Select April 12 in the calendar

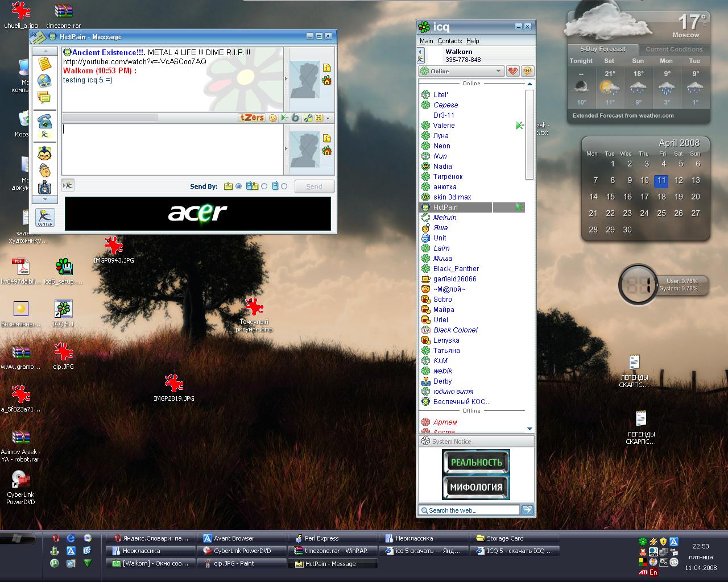tap(678, 180)
